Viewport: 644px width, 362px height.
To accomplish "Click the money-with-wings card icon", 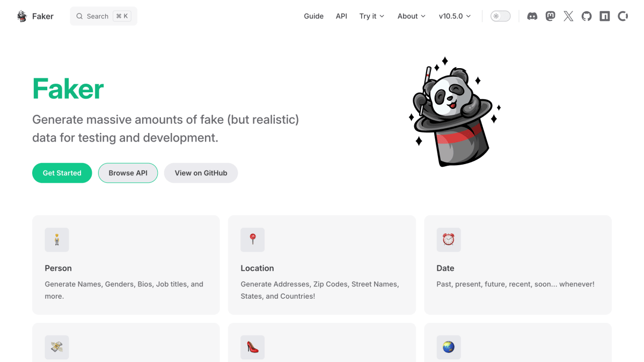I will point(57,347).
